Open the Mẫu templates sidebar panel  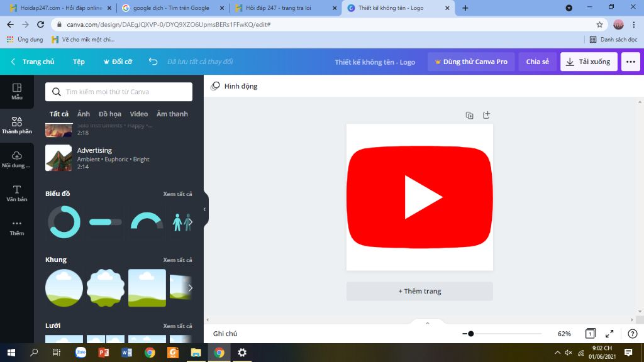pos(17,92)
